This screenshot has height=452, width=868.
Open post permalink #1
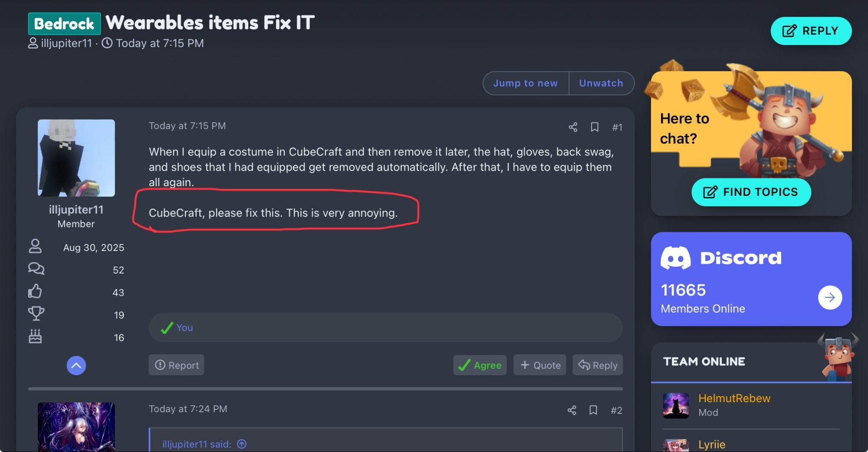[617, 127]
